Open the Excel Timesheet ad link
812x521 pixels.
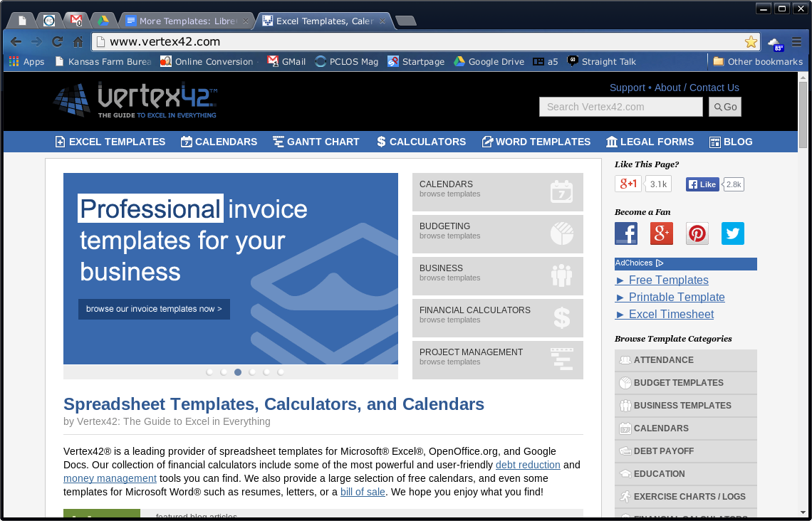(x=665, y=314)
